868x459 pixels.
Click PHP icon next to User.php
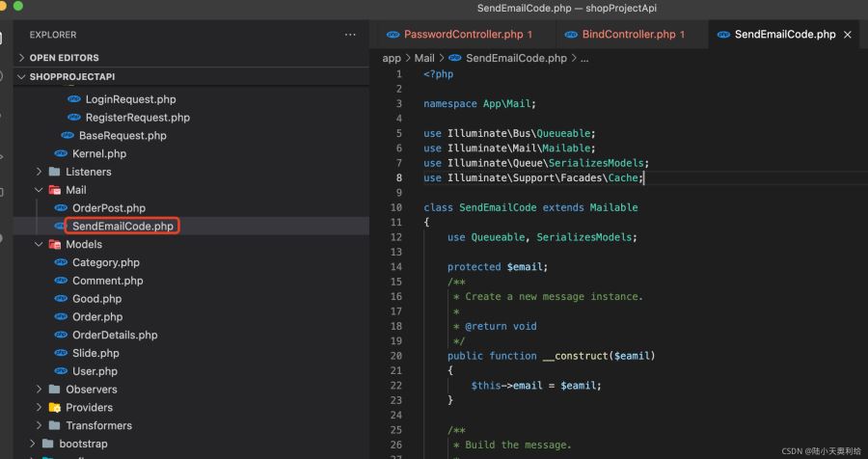tap(61, 371)
